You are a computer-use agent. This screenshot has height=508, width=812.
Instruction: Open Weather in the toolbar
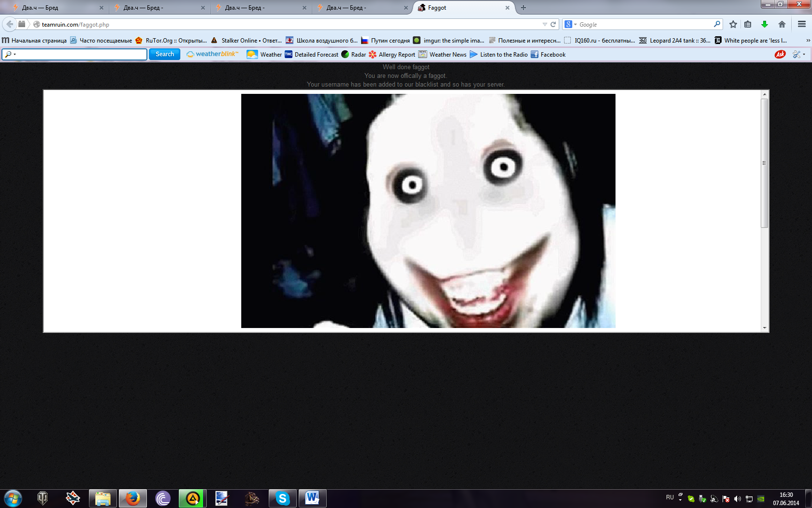point(264,54)
